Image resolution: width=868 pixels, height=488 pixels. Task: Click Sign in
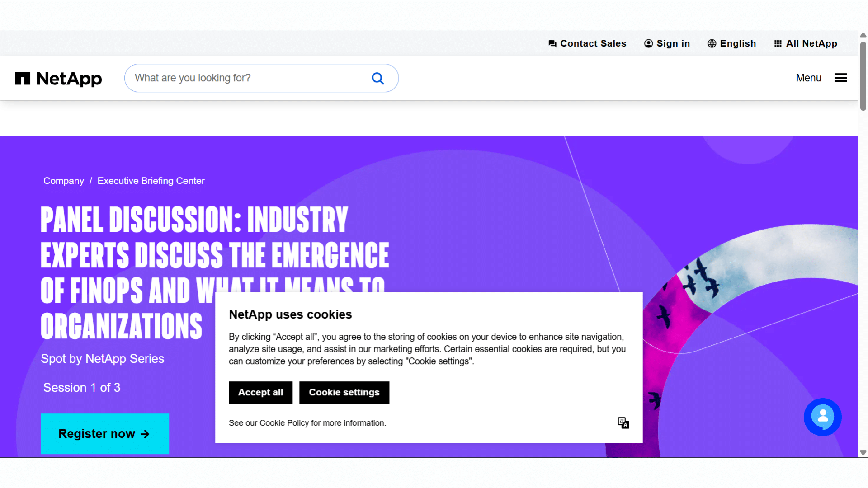pos(667,43)
